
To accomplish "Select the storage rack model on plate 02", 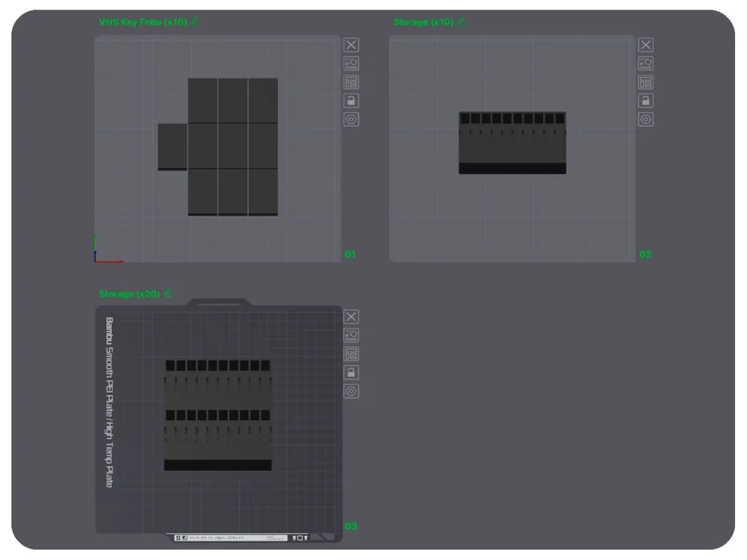I will (512, 143).
